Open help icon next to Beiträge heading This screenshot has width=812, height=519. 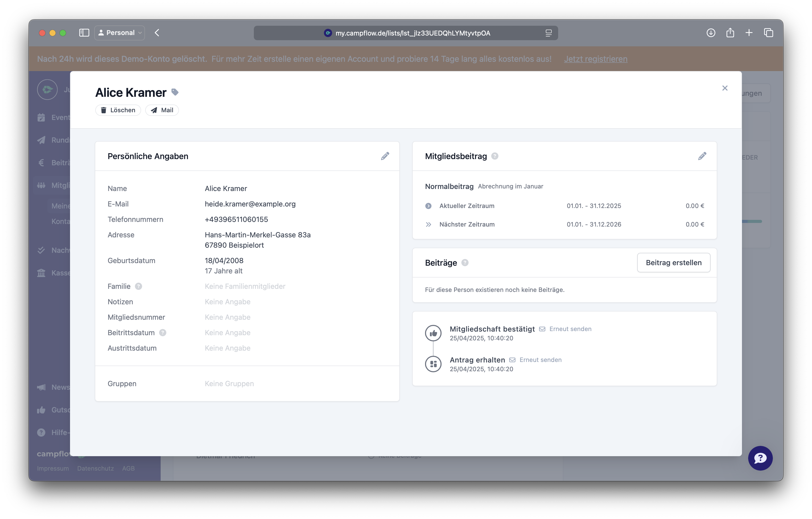click(x=465, y=263)
